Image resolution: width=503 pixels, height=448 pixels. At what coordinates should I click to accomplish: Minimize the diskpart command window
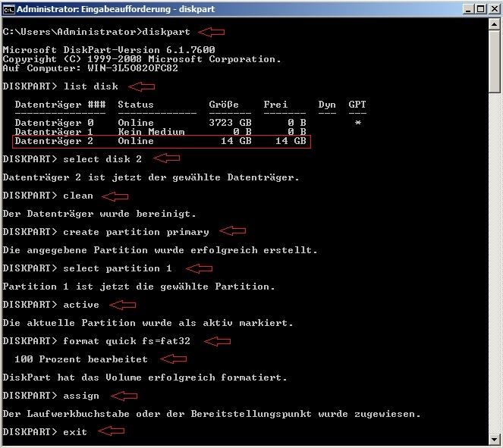pos(469,9)
